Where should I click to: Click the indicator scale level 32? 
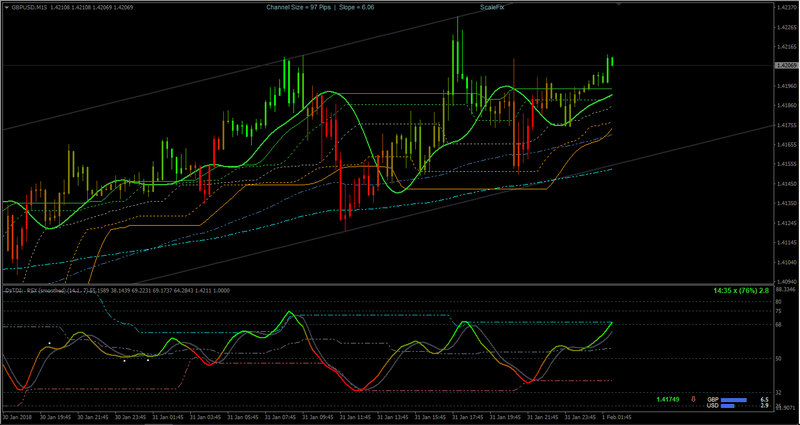(779, 393)
